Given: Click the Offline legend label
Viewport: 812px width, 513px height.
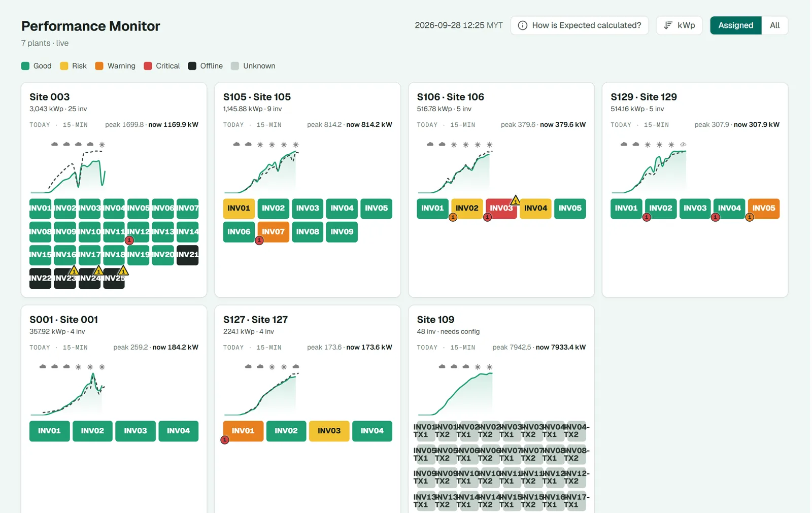Looking at the screenshot, I should (211, 66).
